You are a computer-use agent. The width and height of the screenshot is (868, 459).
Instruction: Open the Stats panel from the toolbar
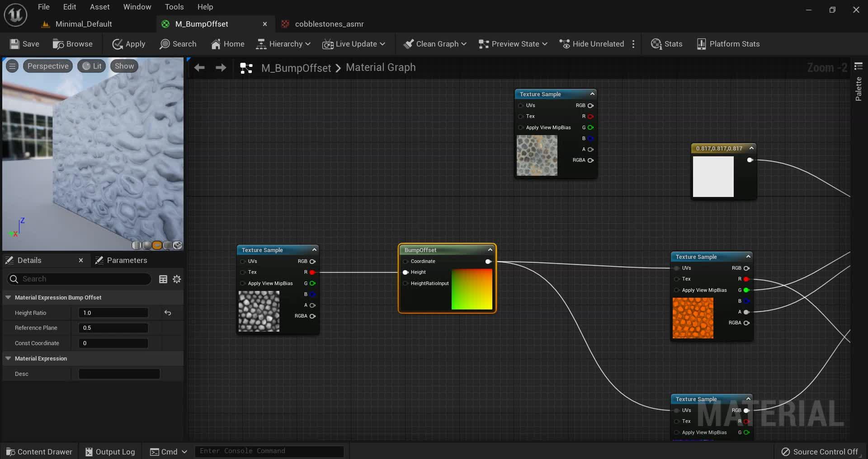[x=666, y=44]
